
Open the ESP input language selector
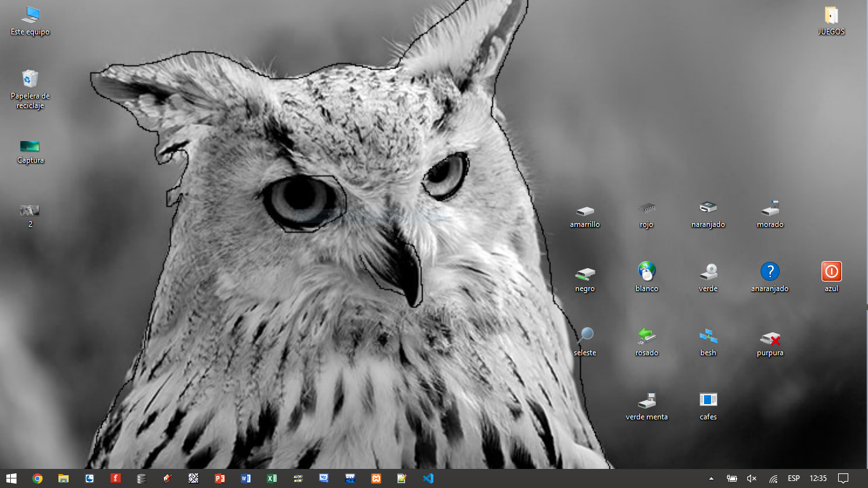click(794, 478)
